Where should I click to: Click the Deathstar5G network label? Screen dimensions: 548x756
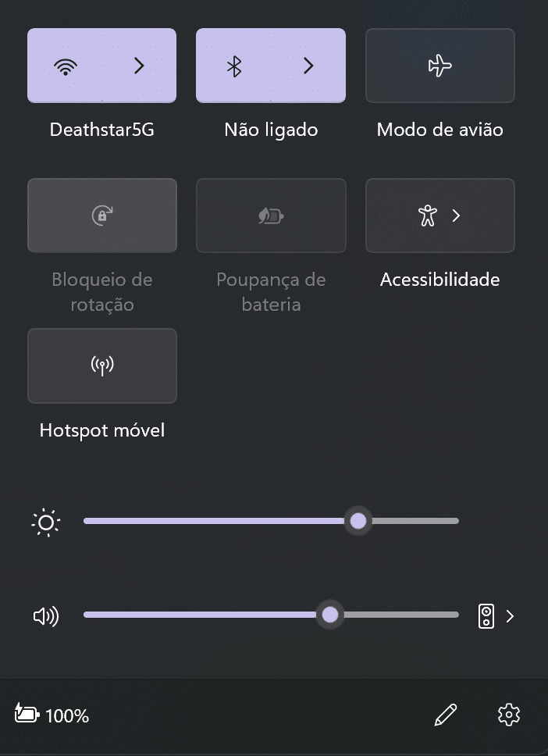pyautogui.click(x=102, y=130)
